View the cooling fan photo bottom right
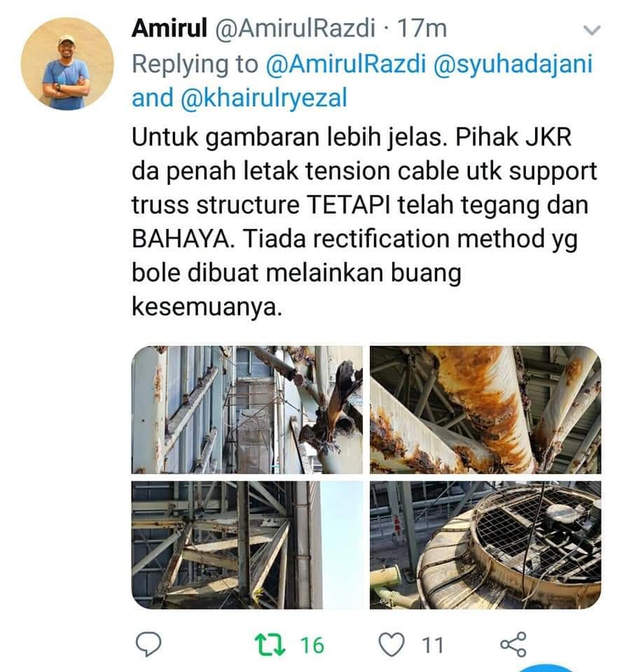This screenshot has width=622, height=672. [x=485, y=545]
